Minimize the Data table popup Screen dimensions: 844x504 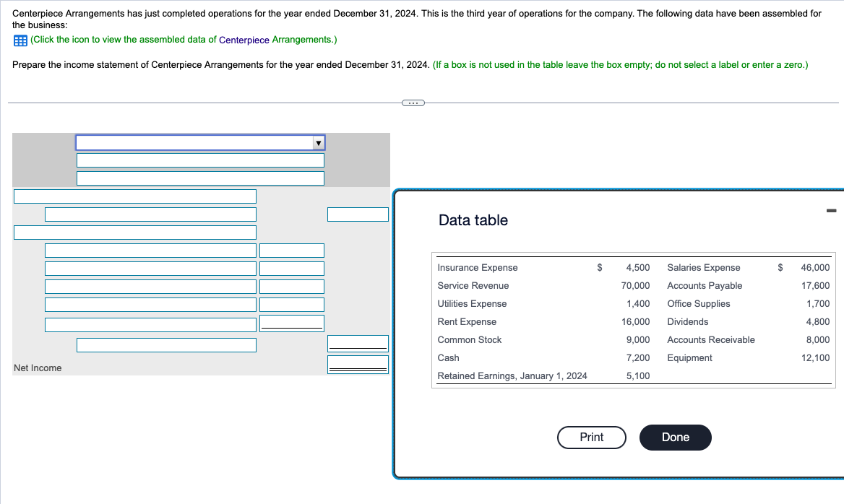pyautogui.click(x=830, y=210)
